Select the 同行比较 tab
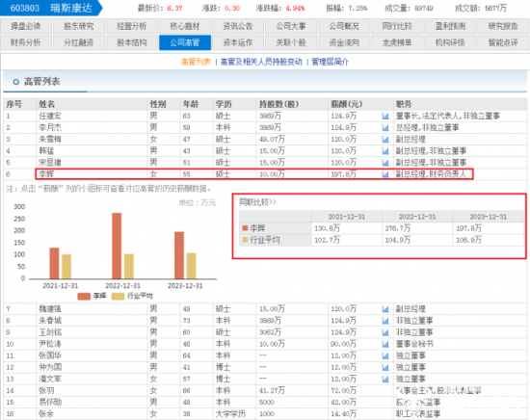The image size is (530, 420). [397, 26]
